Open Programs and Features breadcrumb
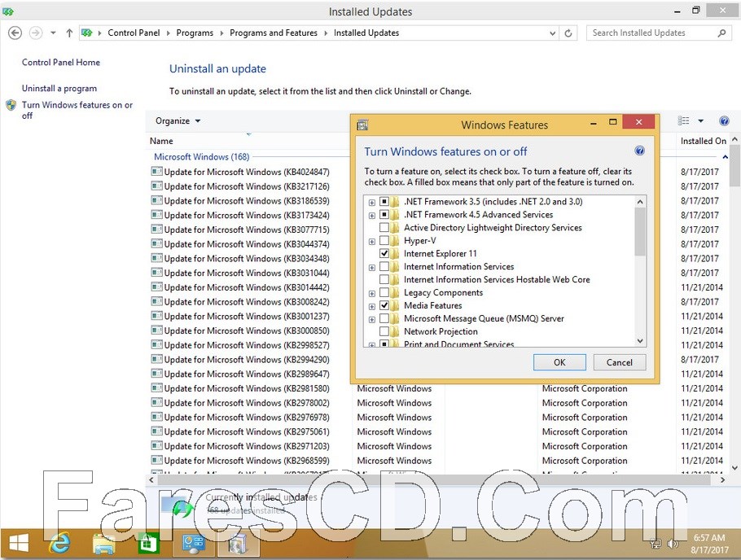741x560 pixels. click(274, 33)
